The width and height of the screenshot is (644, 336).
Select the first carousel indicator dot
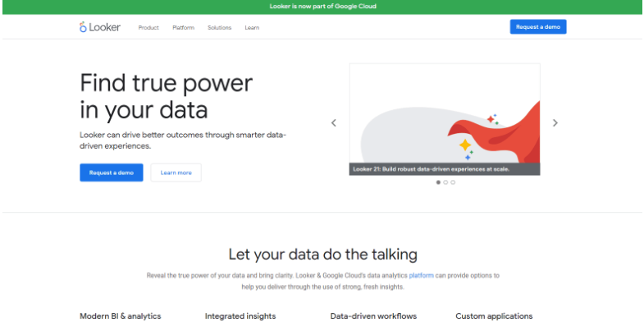click(x=438, y=182)
